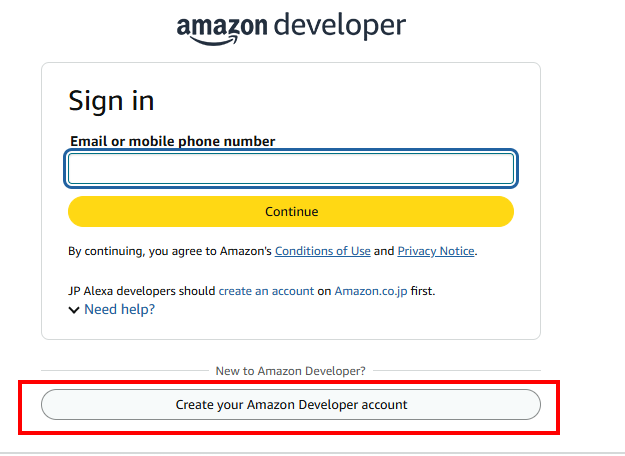
Task: Click the Sign in heading
Action: (x=111, y=101)
